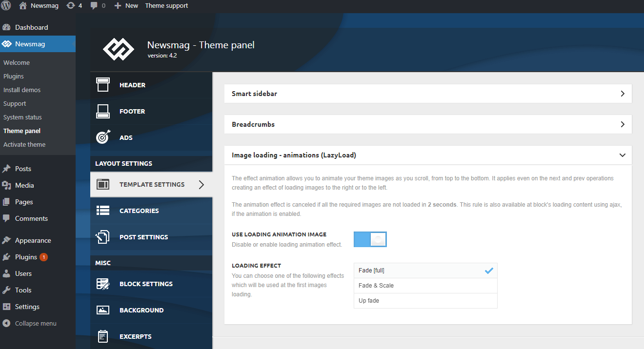Click the Block Settings icon

point(103,284)
